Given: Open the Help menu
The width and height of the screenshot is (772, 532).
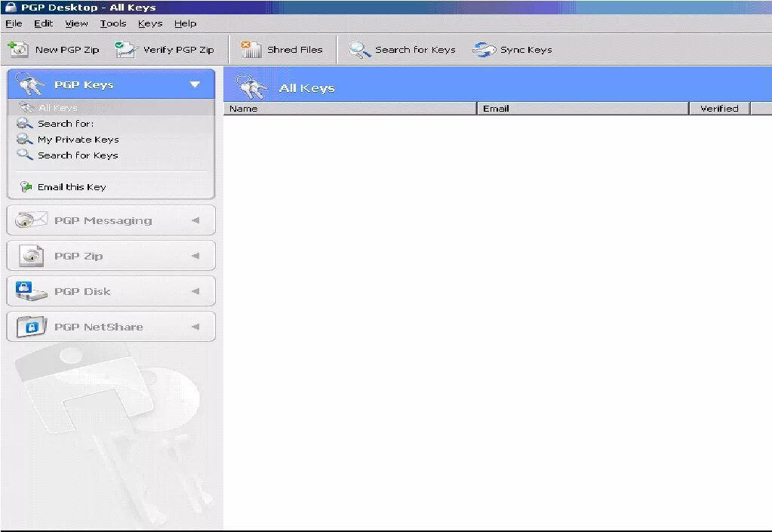Looking at the screenshot, I should pos(185,23).
